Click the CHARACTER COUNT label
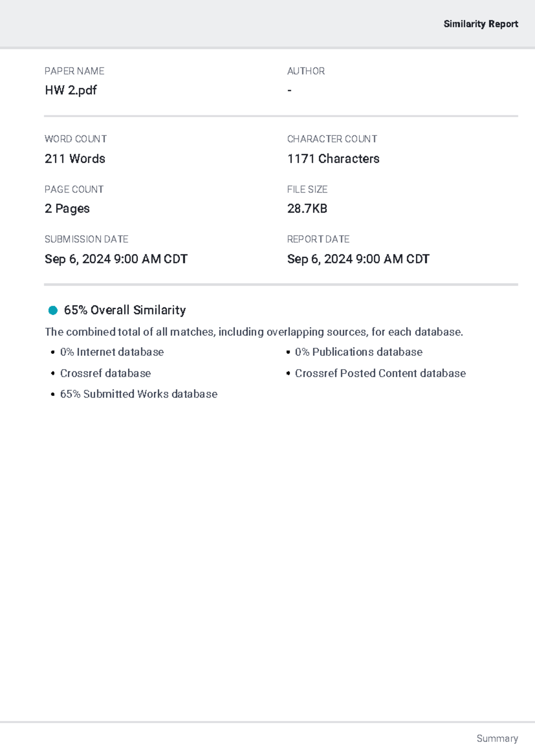The width and height of the screenshot is (535, 756). click(332, 139)
